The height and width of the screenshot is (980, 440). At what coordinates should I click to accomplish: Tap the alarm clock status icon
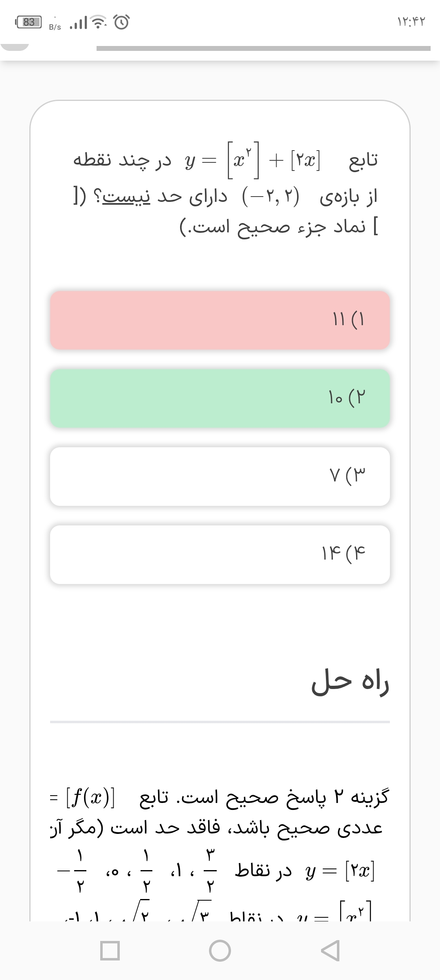pos(121,22)
